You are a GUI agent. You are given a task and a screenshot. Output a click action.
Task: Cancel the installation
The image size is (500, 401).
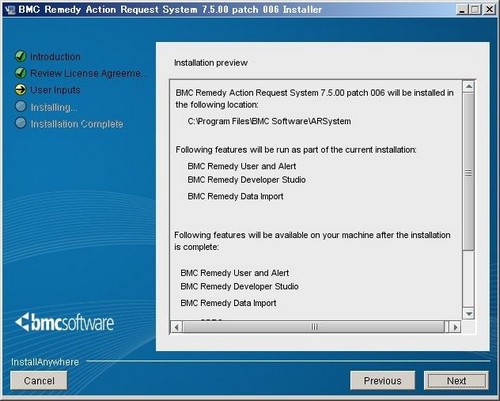tap(39, 380)
